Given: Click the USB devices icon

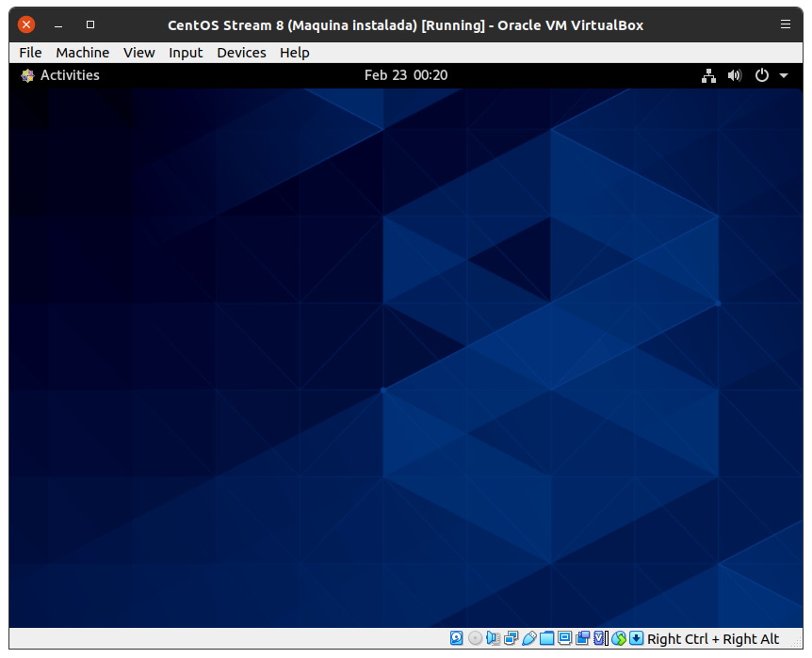Looking at the screenshot, I should (528, 638).
